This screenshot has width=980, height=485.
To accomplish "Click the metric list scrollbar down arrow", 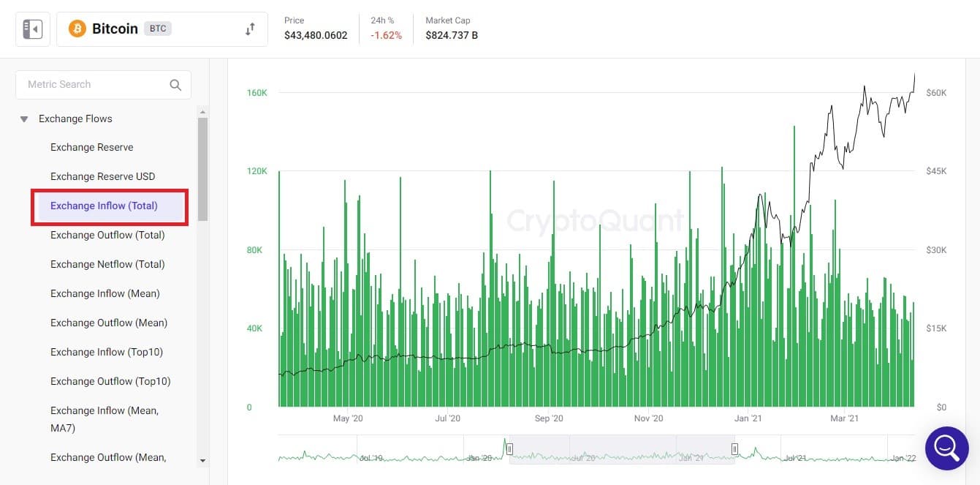I will tap(203, 461).
